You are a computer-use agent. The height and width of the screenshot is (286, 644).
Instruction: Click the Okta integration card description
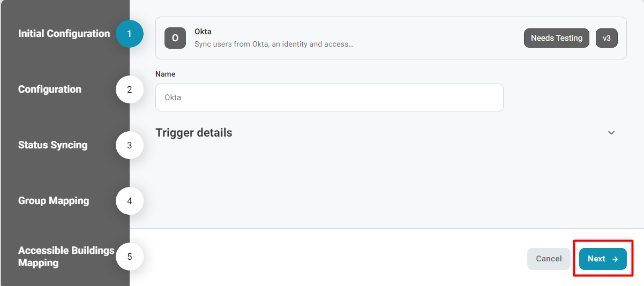coord(274,44)
